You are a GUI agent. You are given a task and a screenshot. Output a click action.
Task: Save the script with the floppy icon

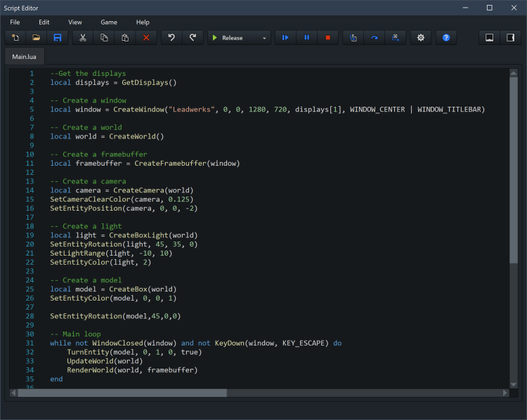pyautogui.click(x=58, y=38)
